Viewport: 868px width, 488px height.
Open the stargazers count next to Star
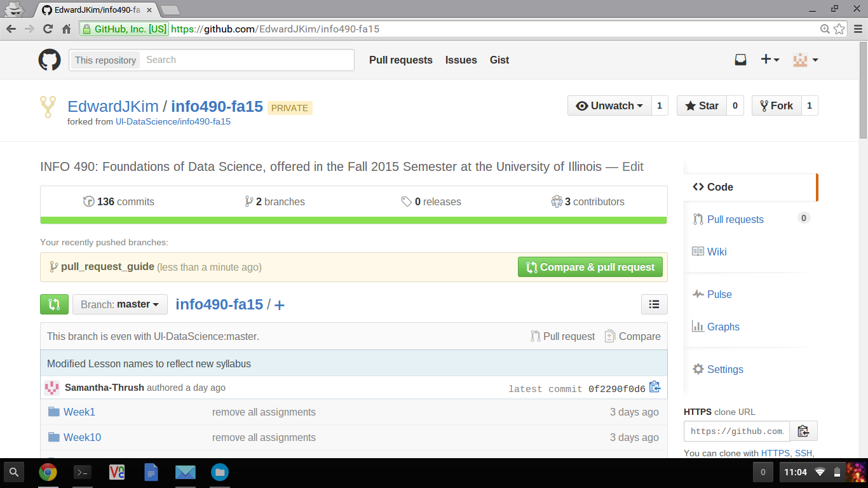pos(735,106)
